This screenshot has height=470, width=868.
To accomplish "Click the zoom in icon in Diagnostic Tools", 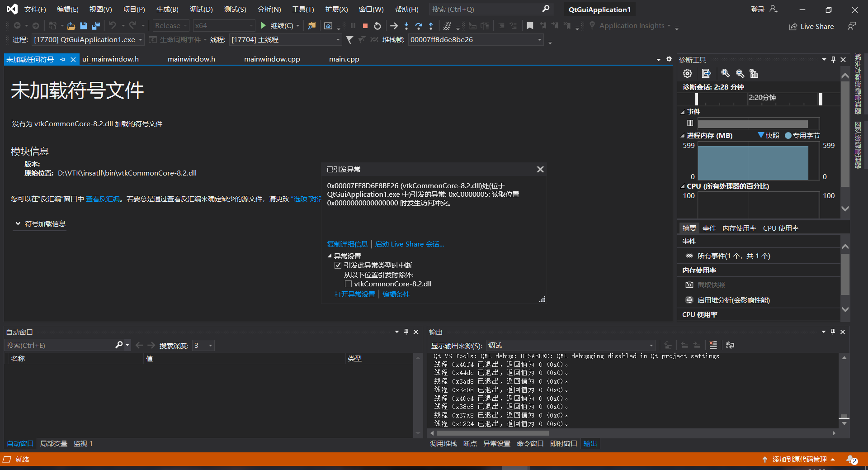I will (725, 73).
